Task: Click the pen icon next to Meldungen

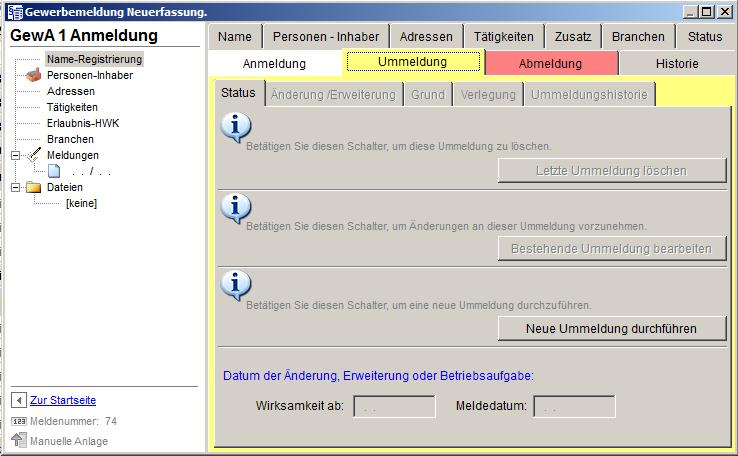Action: pyautogui.click(x=34, y=155)
